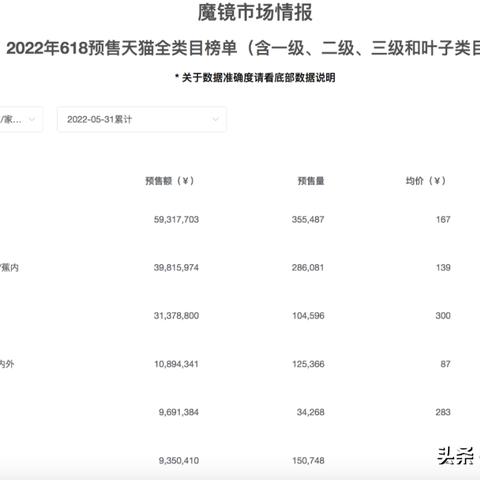The image size is (480, 480).
Task: Click average price 139
Action: 443,267
